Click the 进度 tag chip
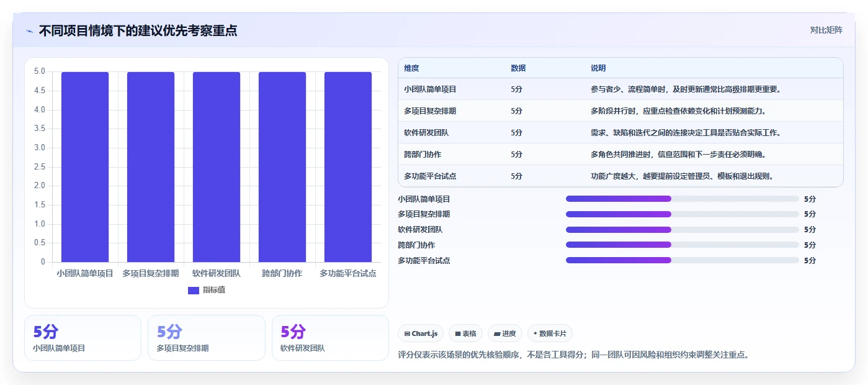 [x=505, y=333]
